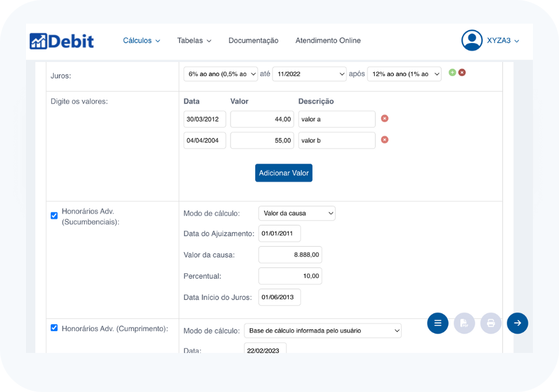
Task: Open the Cálculos menu
Action: click(141, 41)
